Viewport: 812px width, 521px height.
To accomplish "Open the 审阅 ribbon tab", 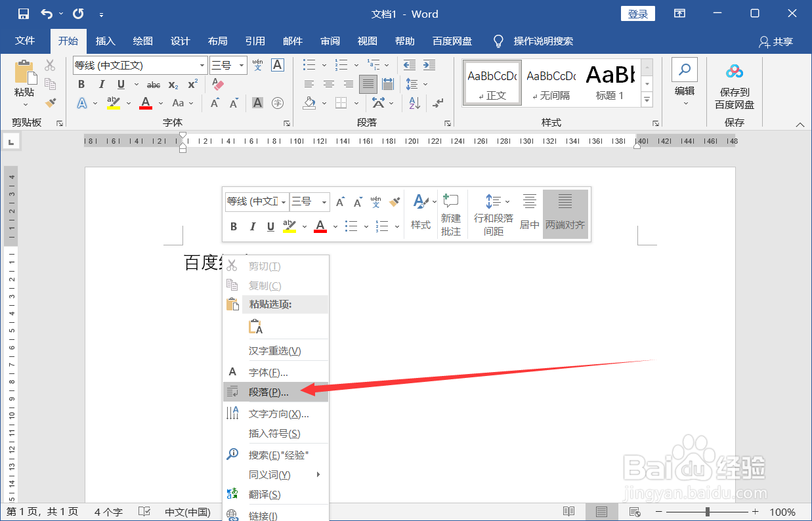I will (330, 41).
